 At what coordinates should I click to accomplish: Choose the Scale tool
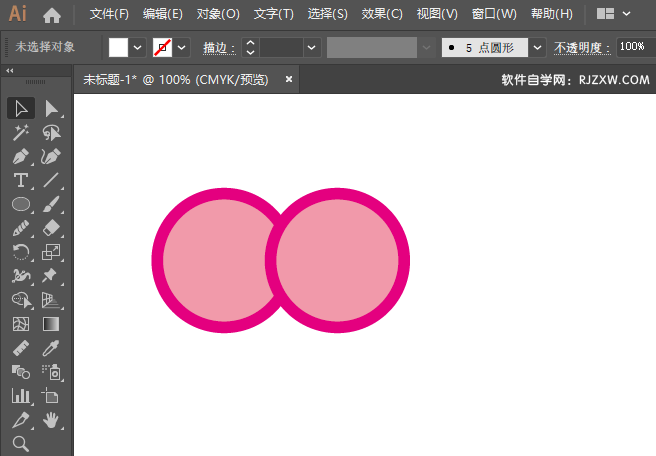coord(51,252)
